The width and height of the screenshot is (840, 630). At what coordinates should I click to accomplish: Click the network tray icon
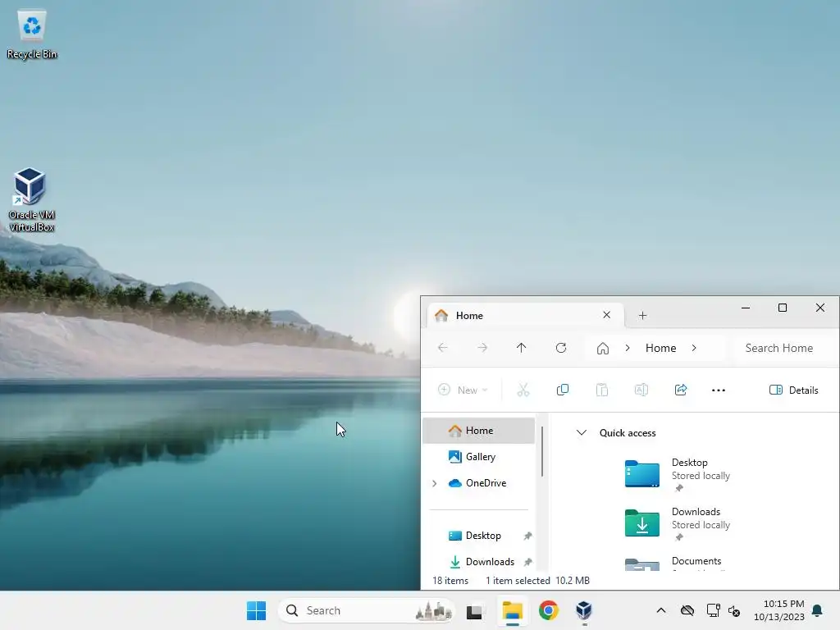tap(713, 610)
